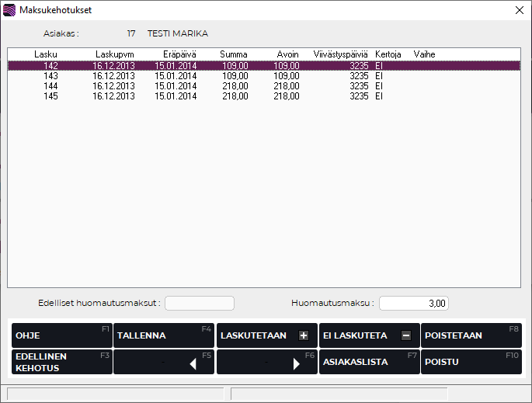Click the Summa column header
Image resolution: width=532 pixels, height=403 pixels.
pyautogui.click(x=234, y=54)
